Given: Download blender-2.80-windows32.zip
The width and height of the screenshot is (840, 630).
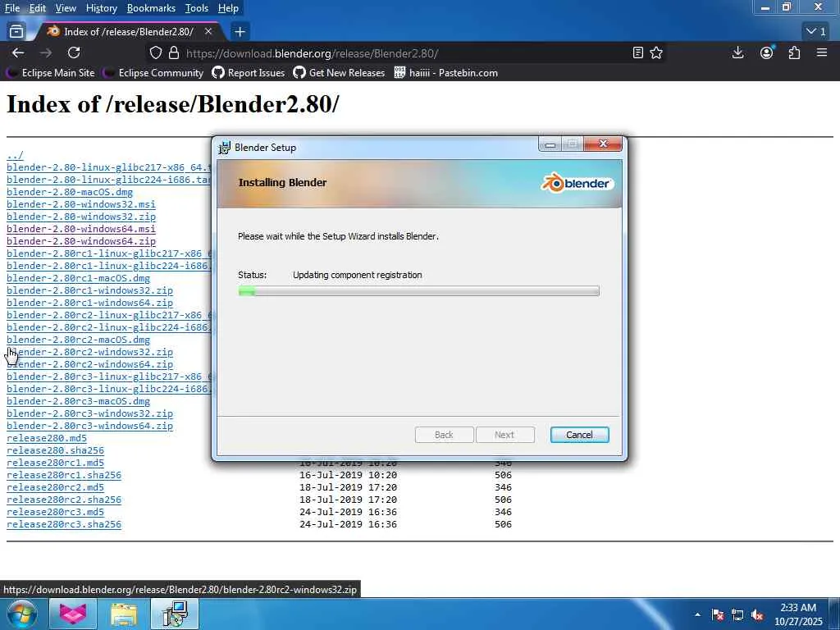Looking at the screenshot, I should pos(81,217).
